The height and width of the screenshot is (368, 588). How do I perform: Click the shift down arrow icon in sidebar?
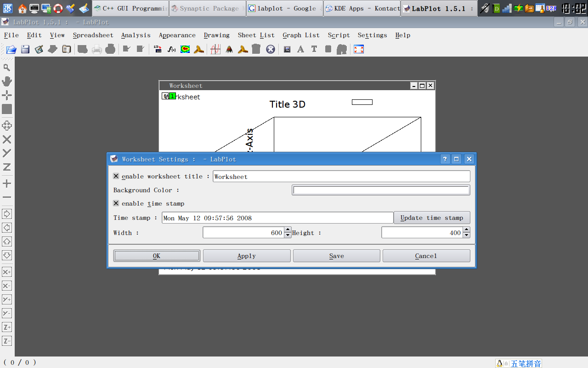[7, 255]
